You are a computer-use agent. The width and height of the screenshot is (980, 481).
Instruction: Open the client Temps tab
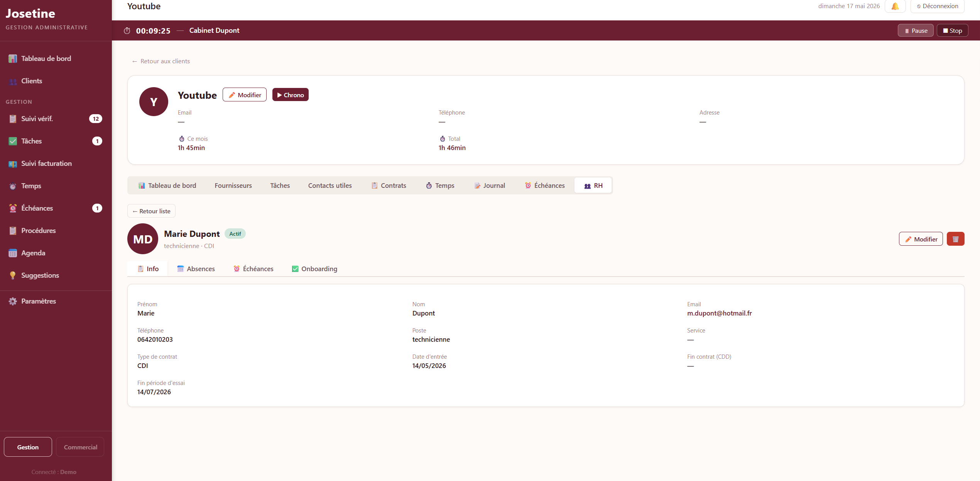440,185
